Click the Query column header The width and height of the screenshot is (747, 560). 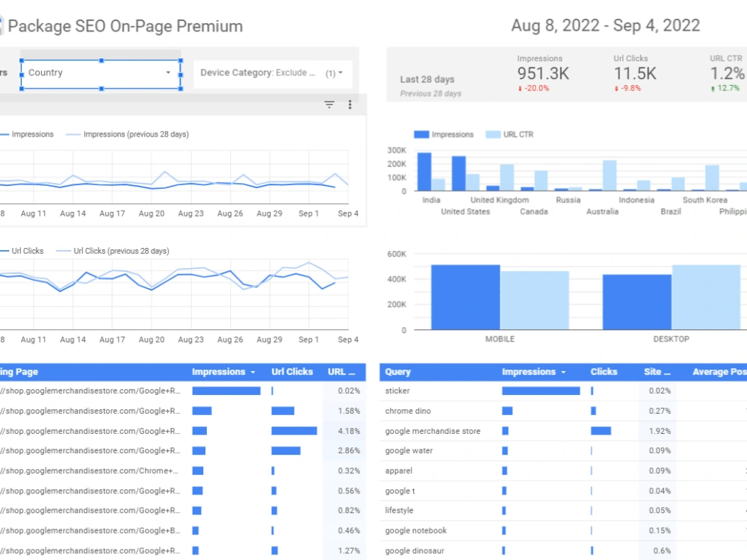tap(398, 372)
